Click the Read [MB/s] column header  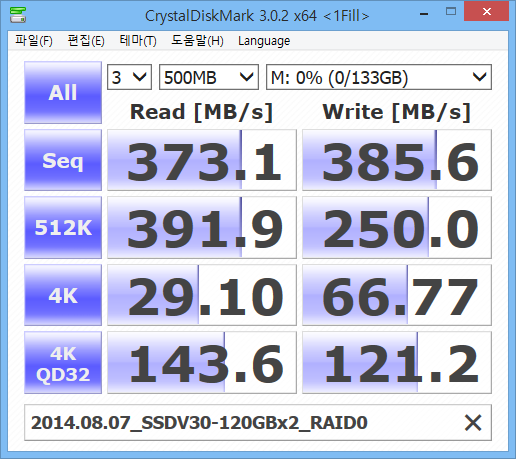coord(201,112)
